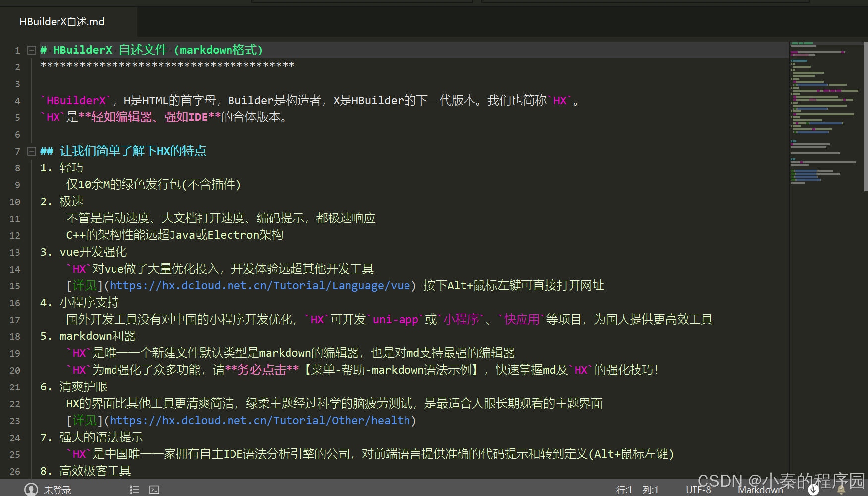868x496 pixels.
Task: Click the text 2. 极速
Action: [x=62, y=202]
